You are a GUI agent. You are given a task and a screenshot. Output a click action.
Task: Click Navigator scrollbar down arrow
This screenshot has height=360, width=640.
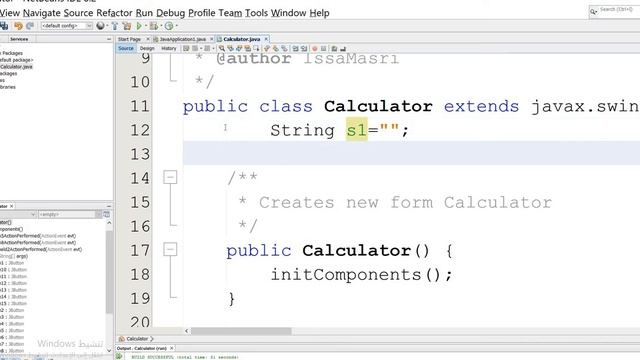(x=109, y=350)
